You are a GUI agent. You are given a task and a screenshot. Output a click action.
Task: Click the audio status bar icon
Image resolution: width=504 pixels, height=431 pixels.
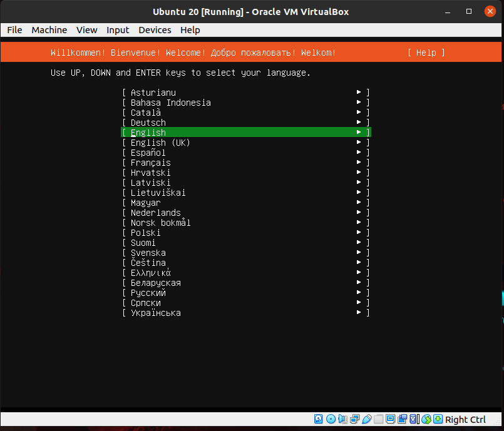[x=342, y=419]
